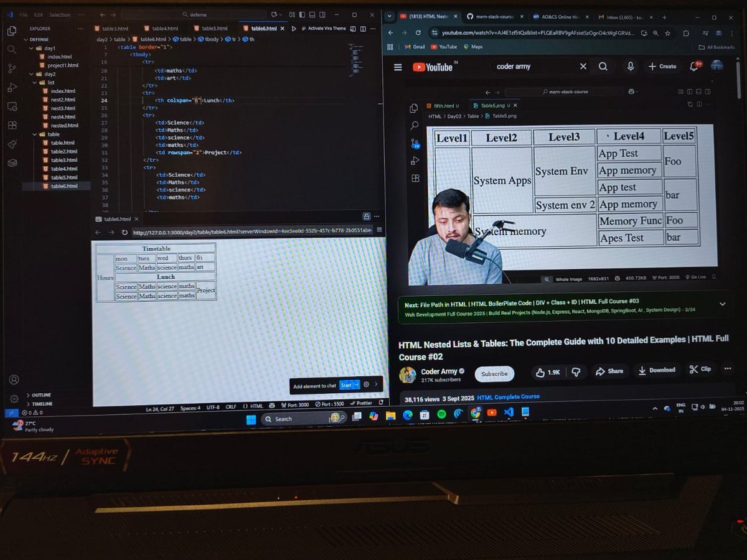Click the Share button under the video
Viewport: 747px width, 560px height.
609,371
